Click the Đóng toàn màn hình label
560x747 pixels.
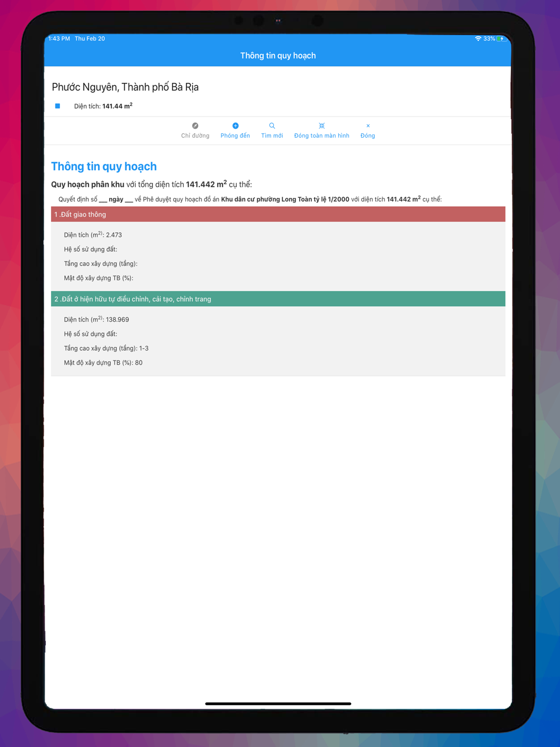[x=321, y=136]
